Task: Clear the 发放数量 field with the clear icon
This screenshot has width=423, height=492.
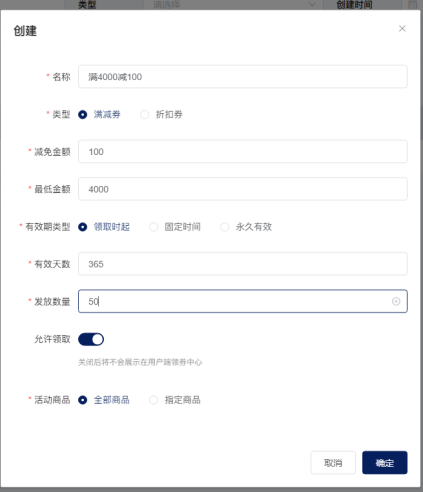Action: click(396, 301)
